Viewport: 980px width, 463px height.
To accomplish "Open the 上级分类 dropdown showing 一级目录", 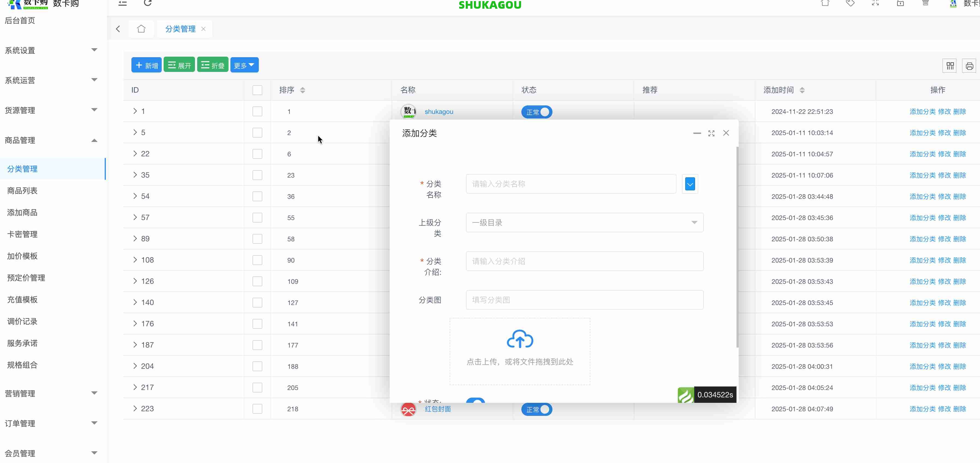I will 585,223.
